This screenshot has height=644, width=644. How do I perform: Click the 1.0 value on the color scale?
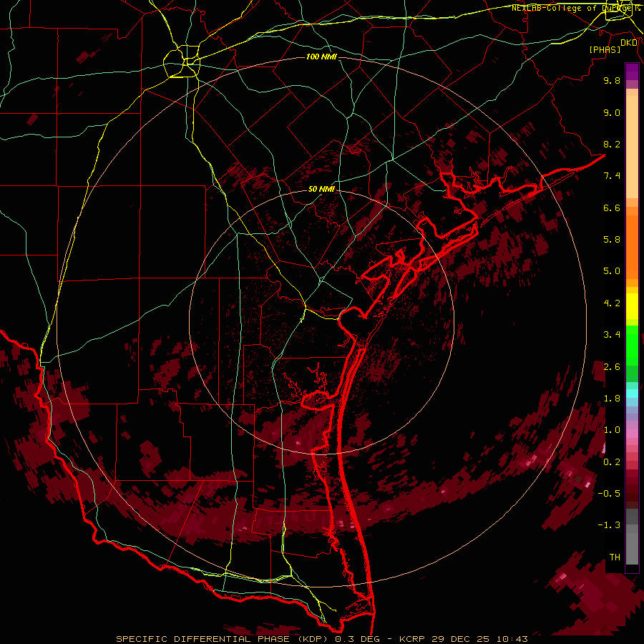[612, 430]
